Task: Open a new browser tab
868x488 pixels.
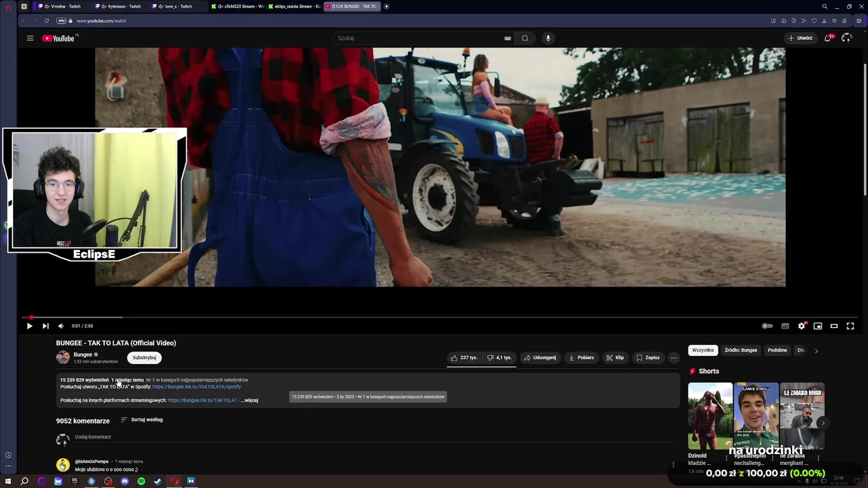Action: [387, 6]
